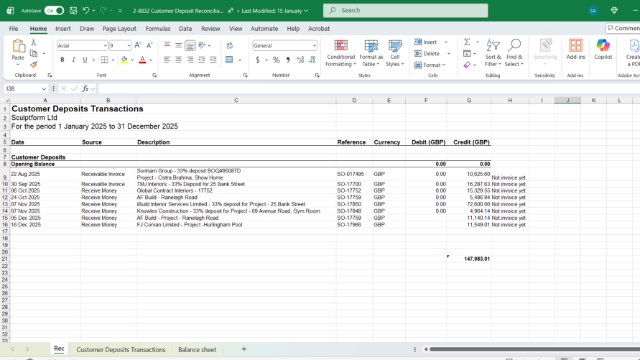Toggle Bottom Align
Screen dimensions: 640x360
coord(190,45)
